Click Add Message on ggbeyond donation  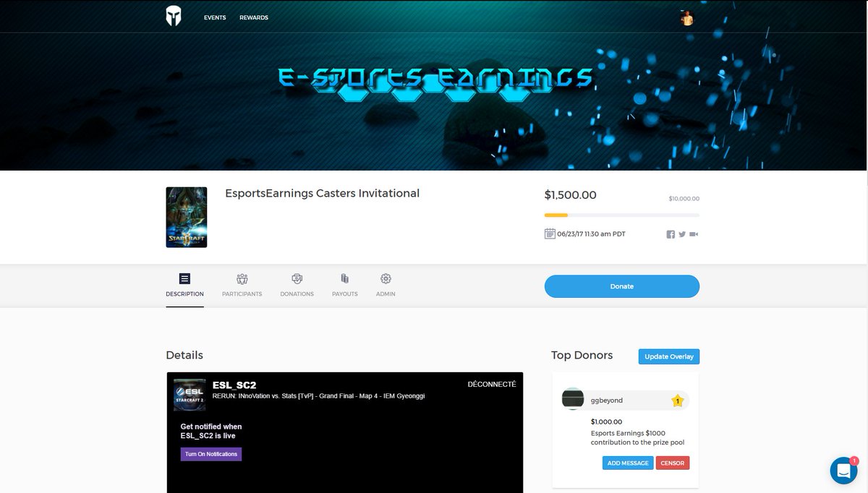pyautogui.click(x=628, y=463)
